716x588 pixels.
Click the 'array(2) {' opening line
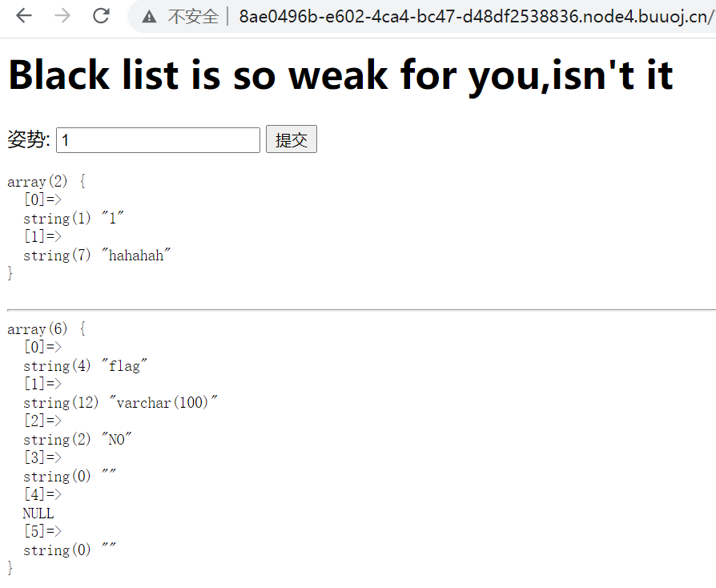46,182
